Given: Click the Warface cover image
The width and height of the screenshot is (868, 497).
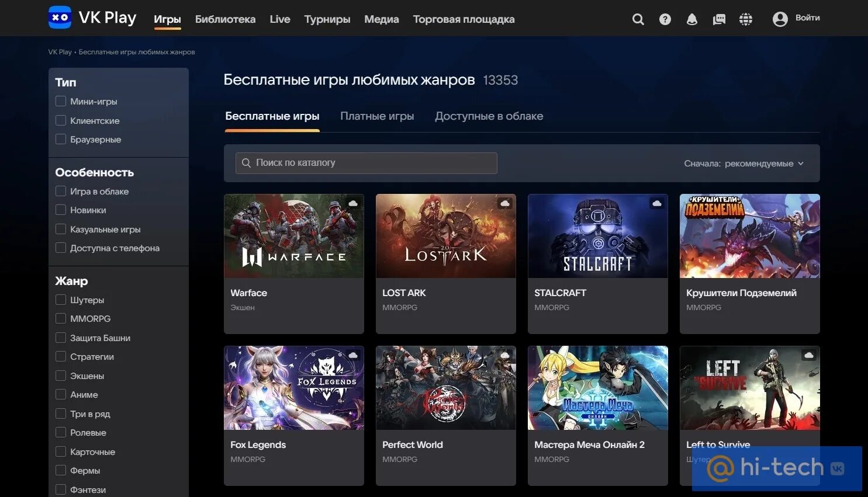Looking at the screenshot, I should (x=294, y=236).
